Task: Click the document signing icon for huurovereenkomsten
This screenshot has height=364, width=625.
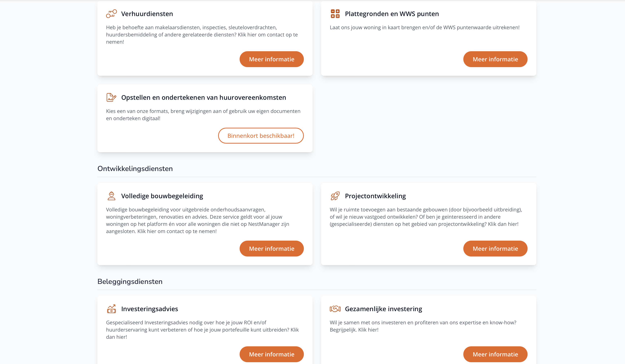Action: (111, 97)
